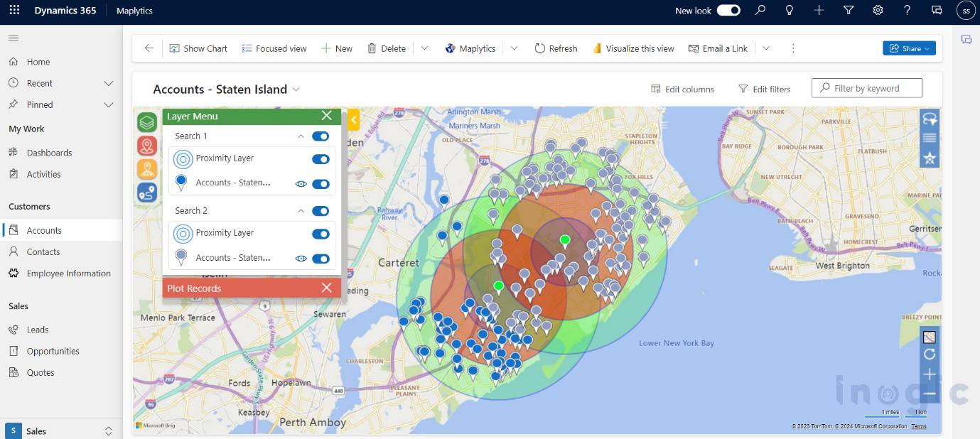980x439 pixels.
Task: Open Opportunities in the left navigation
Action: click(53, 351)
